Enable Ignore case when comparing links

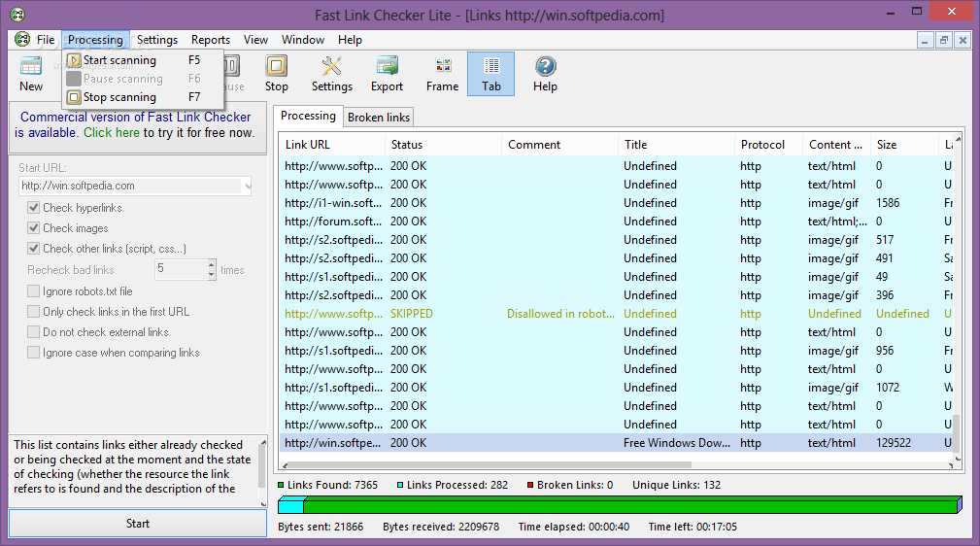point(34,353)
